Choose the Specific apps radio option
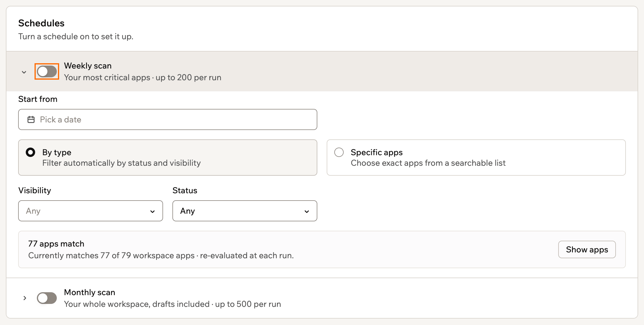 (x=476, y=158)
